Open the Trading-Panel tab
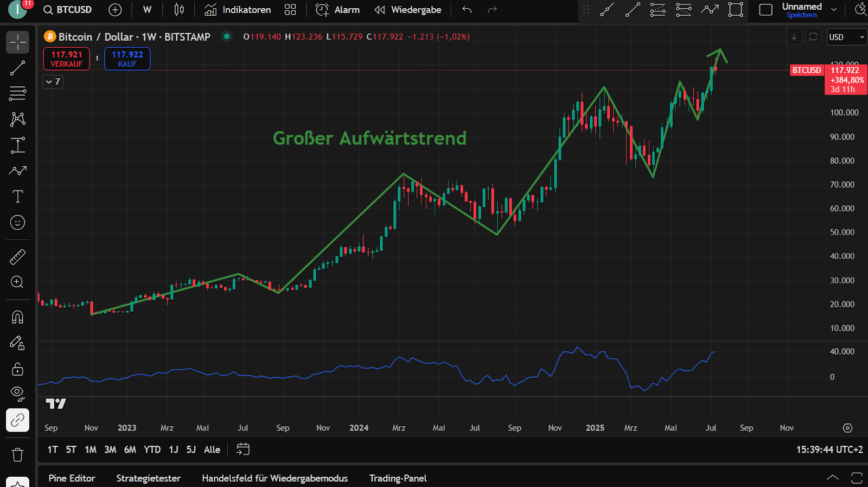This screenshot has height=487, width=868. (x=398, y=478)
